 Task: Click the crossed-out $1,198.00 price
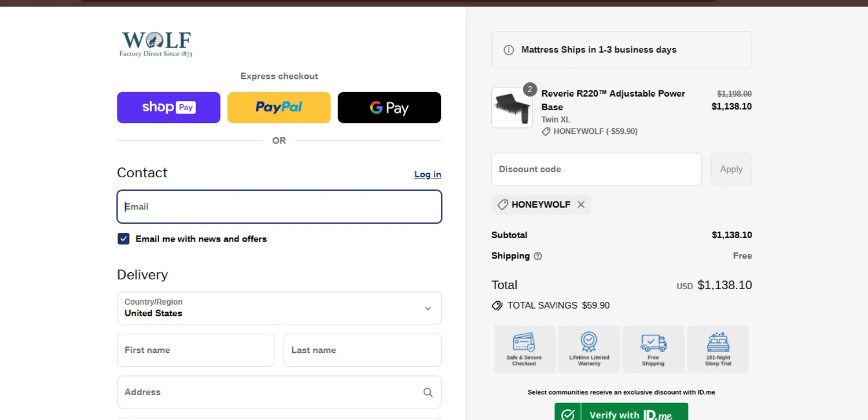click(734, 94)
